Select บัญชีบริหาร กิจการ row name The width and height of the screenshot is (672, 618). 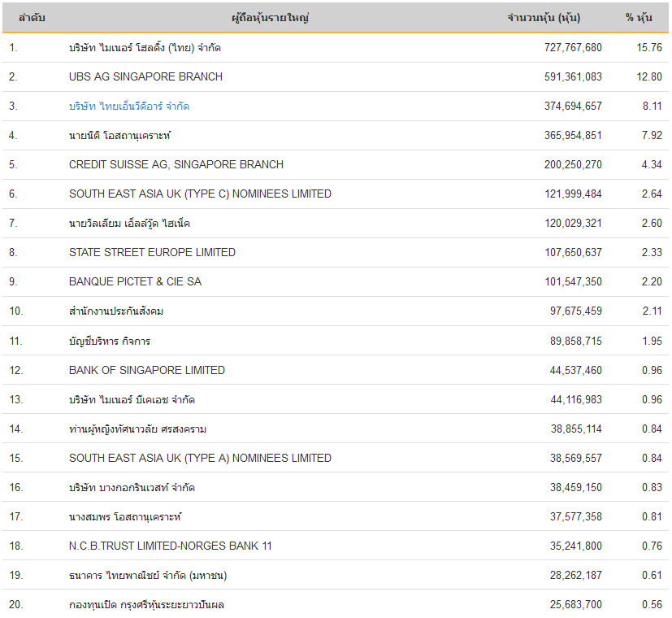point(110,341)
